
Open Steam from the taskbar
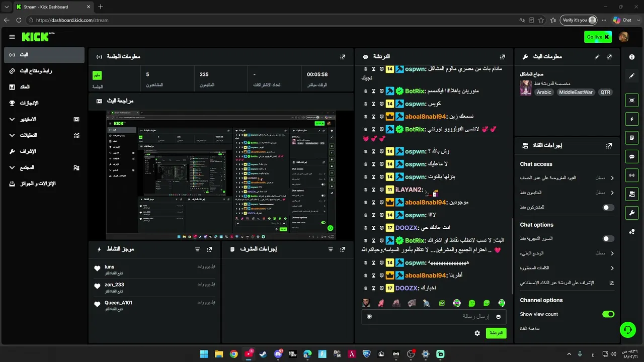coord(263,354)
